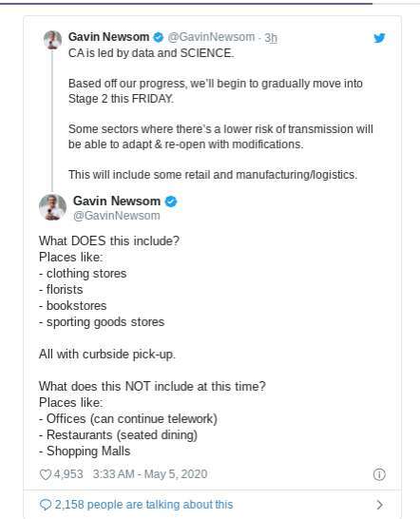Click the reply speech bubble icon
Viewport: 420px width, 519px height.
pos(45,505)
